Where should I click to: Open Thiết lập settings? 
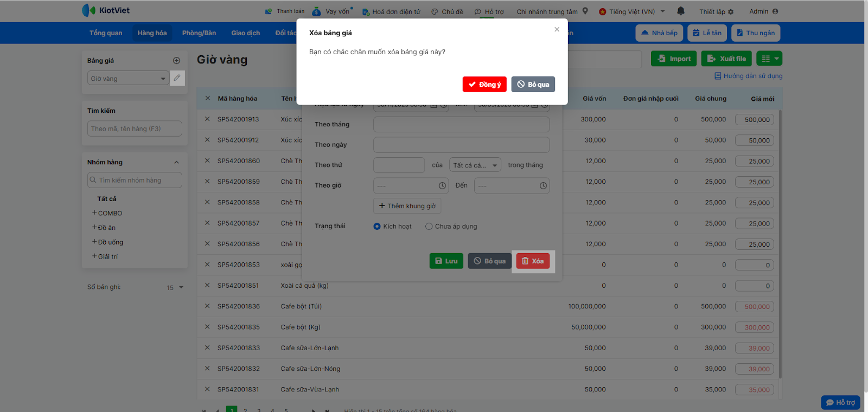click(x=716, y=11)
